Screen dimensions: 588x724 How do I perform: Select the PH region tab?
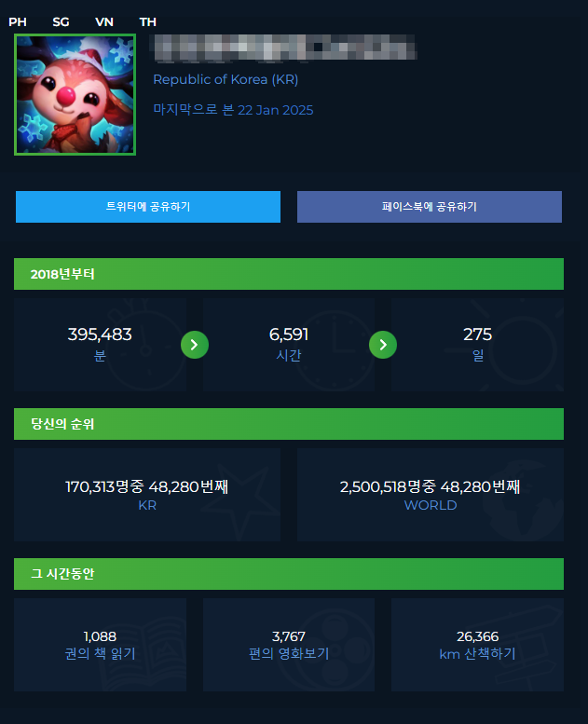click(18, 22)
